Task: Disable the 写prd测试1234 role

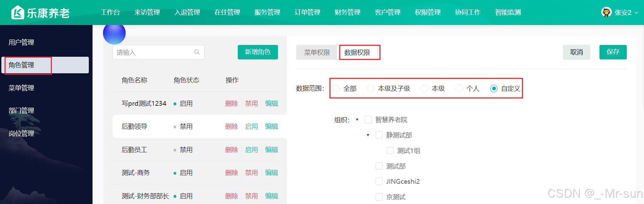Action: click(252, 103)
